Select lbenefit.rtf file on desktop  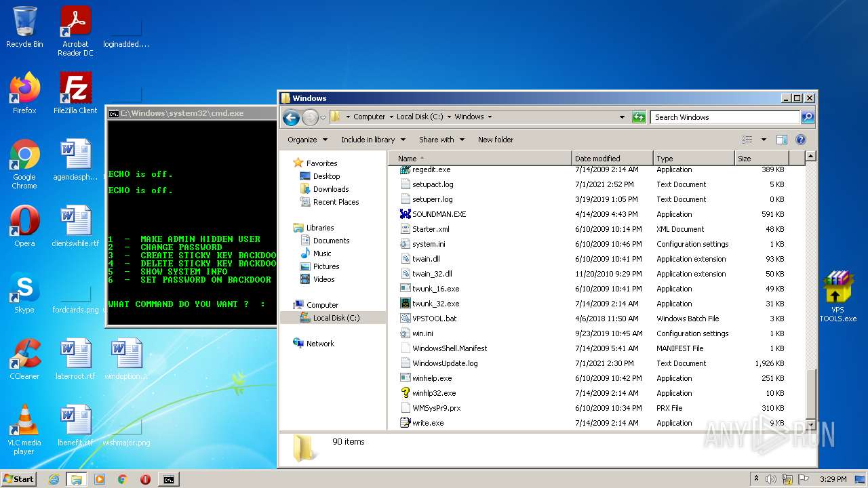pyautogui.click(x=75, y=426)
